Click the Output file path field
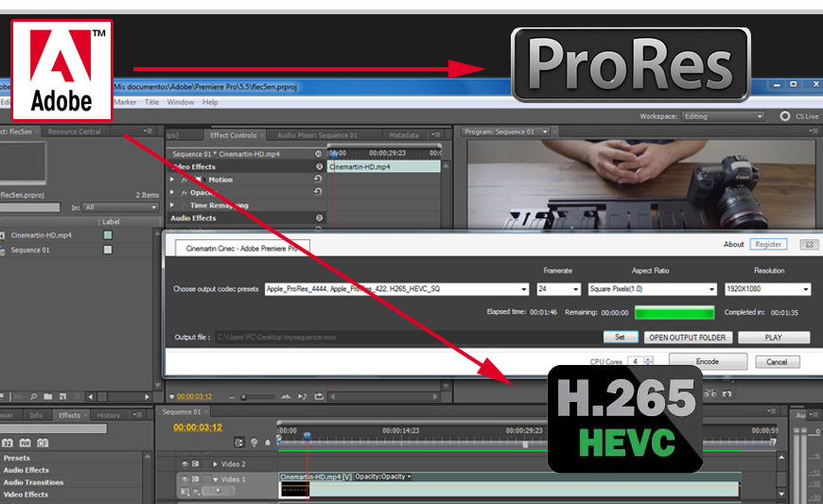Screen dimensions: 823x504 (x=407, y=338)
